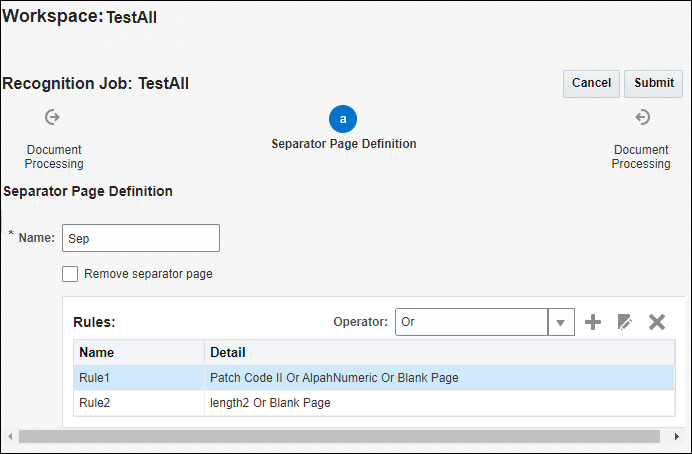Click the add rule plus icon
692x454 pixels.
[x=593, y=322]
